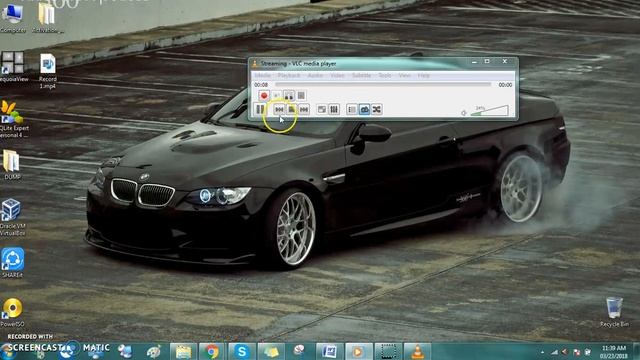Mute audio using the VLC speaker icon

(464, 113)
